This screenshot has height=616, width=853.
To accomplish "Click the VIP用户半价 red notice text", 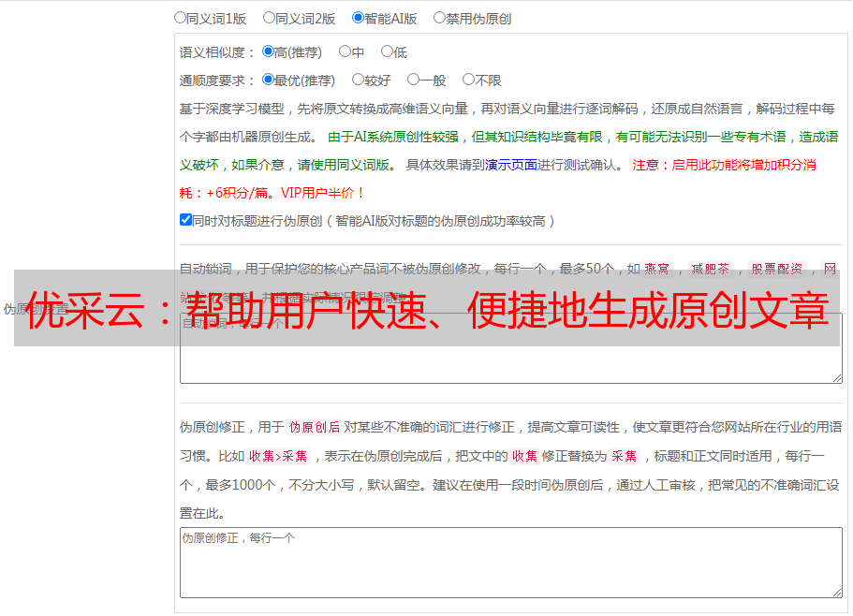I will click(323, 193).
